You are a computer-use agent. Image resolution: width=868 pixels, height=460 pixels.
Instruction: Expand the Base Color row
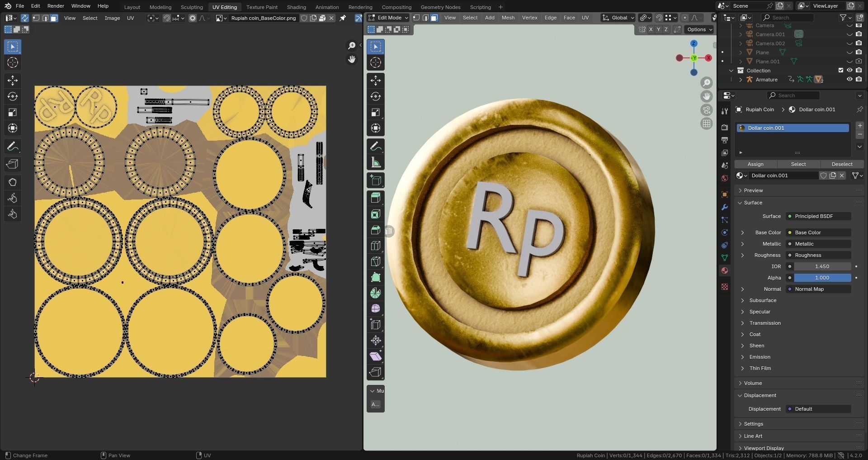point(742,232)
